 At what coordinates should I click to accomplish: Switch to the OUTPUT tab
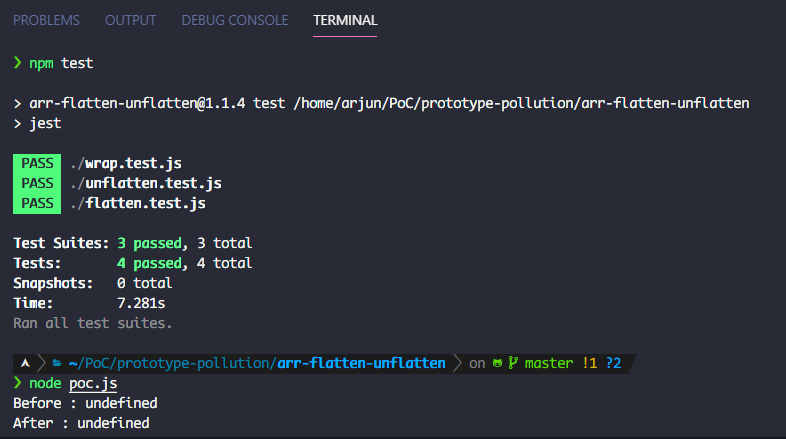point(130,20)
